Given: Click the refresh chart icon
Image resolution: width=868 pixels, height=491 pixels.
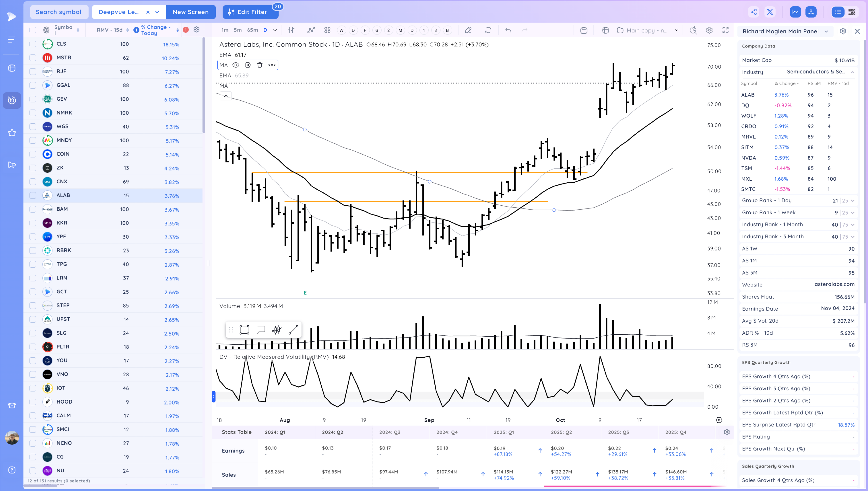Looking at the screenshot, I should [488, 30].
